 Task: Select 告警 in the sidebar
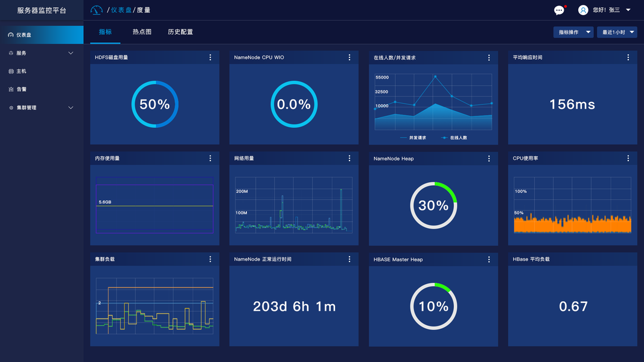[42, 89]
